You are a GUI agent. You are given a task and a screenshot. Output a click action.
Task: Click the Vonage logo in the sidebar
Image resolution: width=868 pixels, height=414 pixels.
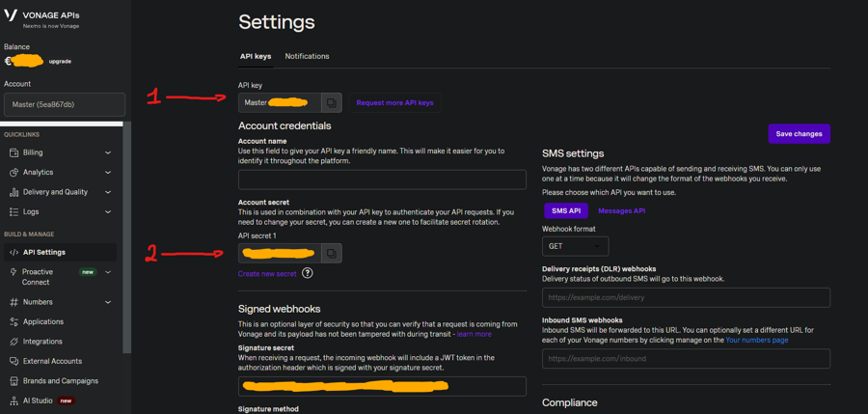pos(12,16)
